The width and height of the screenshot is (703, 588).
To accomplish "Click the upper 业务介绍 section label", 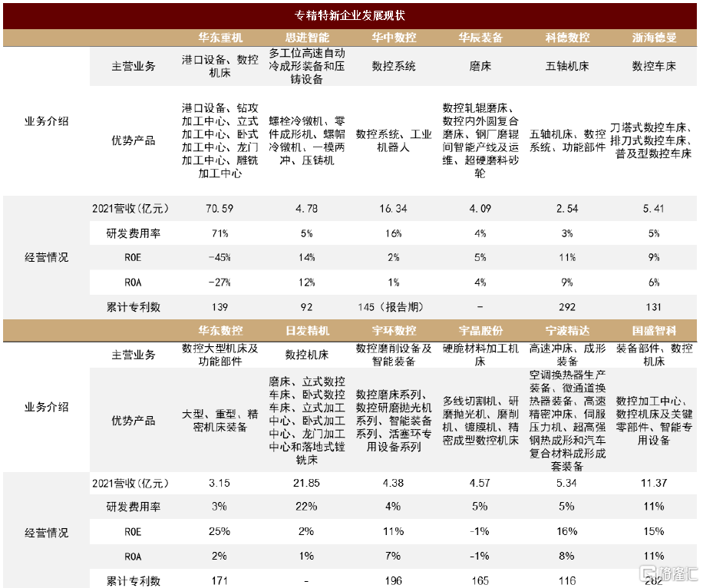I will [x=46, y=121].
